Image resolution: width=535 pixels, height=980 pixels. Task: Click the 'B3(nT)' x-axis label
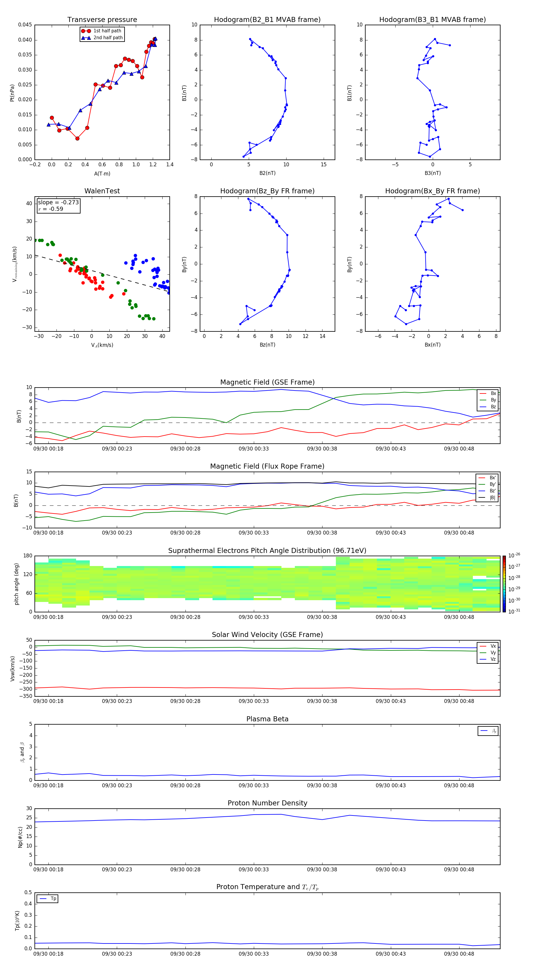pyautogui.click(x=432, y=173)
